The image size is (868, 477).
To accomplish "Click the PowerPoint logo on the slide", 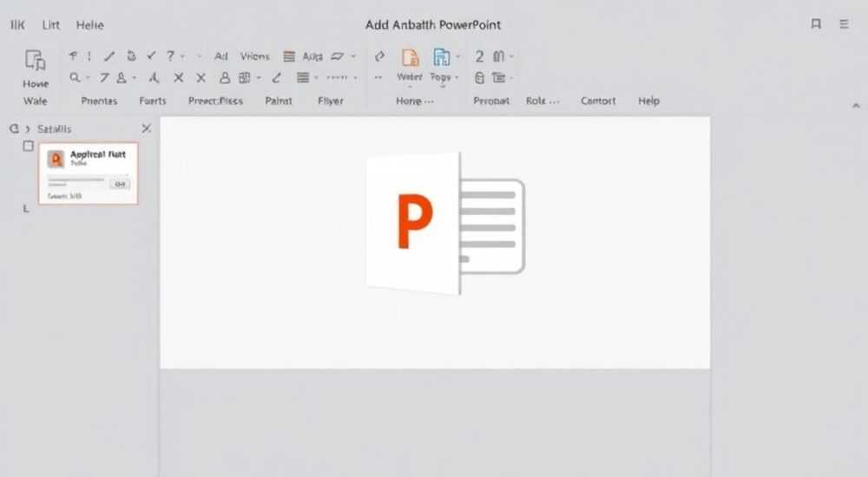I will click(445, 224).
